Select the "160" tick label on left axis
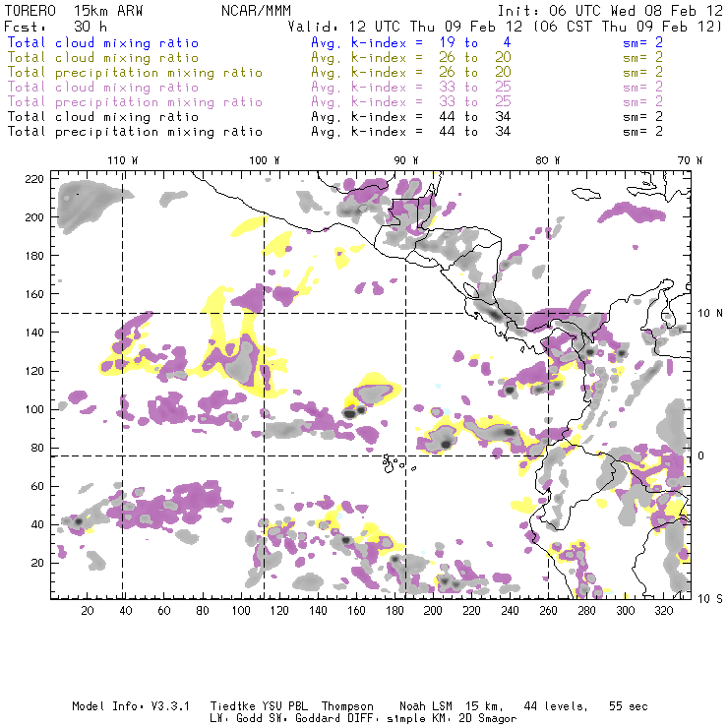Image resolution: width=728 pixels, height=728 pixels. [34, 294]
